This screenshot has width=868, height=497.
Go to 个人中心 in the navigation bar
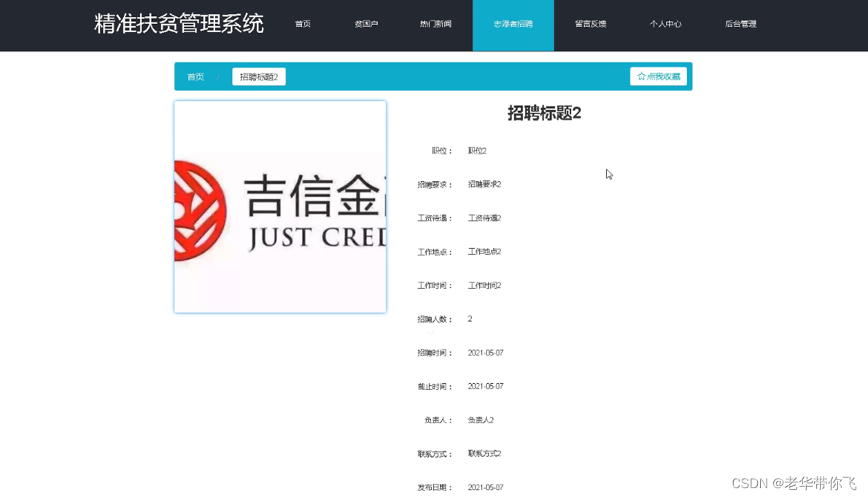click(665, 24)
